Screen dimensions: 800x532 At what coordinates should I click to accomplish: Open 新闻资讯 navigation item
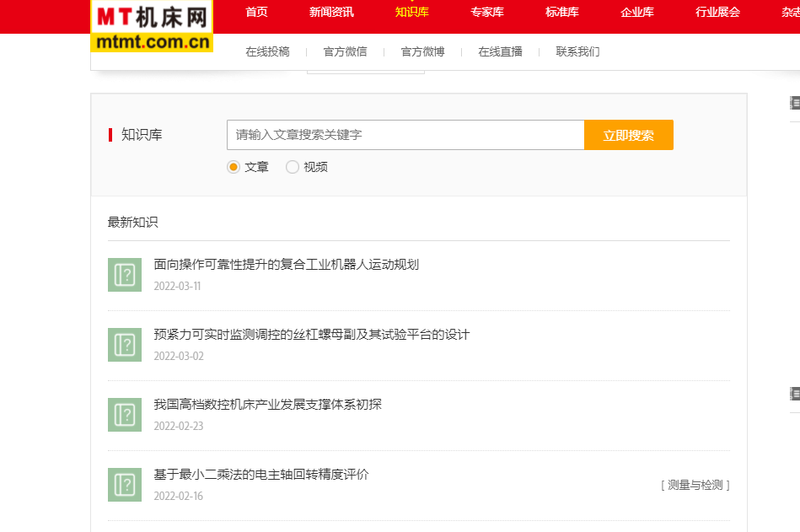[331, 12]
